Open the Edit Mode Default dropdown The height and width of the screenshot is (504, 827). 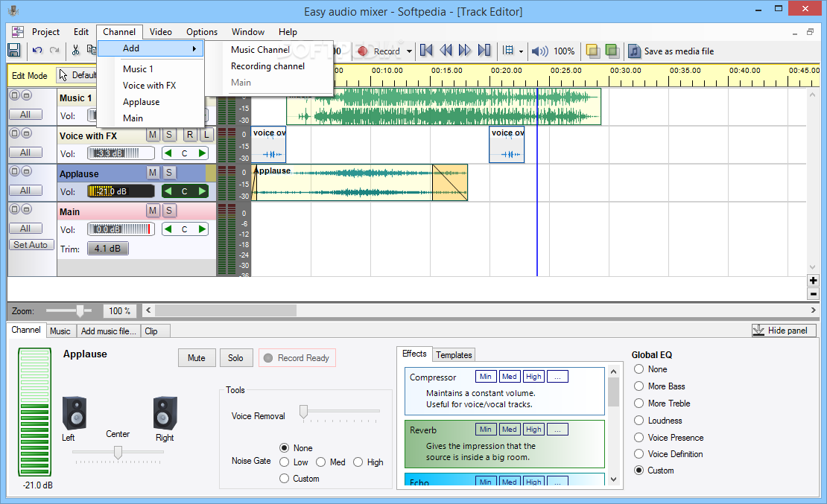click(x=77, y=75)
